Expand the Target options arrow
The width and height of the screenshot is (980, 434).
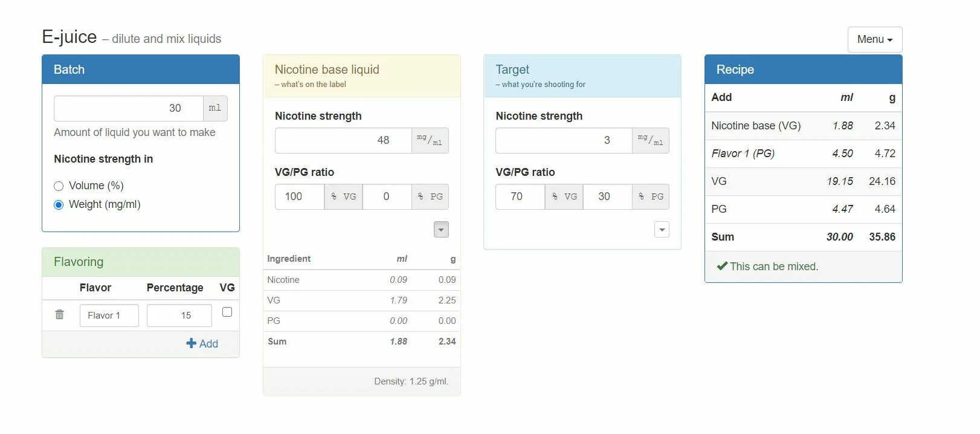(662, 230)
